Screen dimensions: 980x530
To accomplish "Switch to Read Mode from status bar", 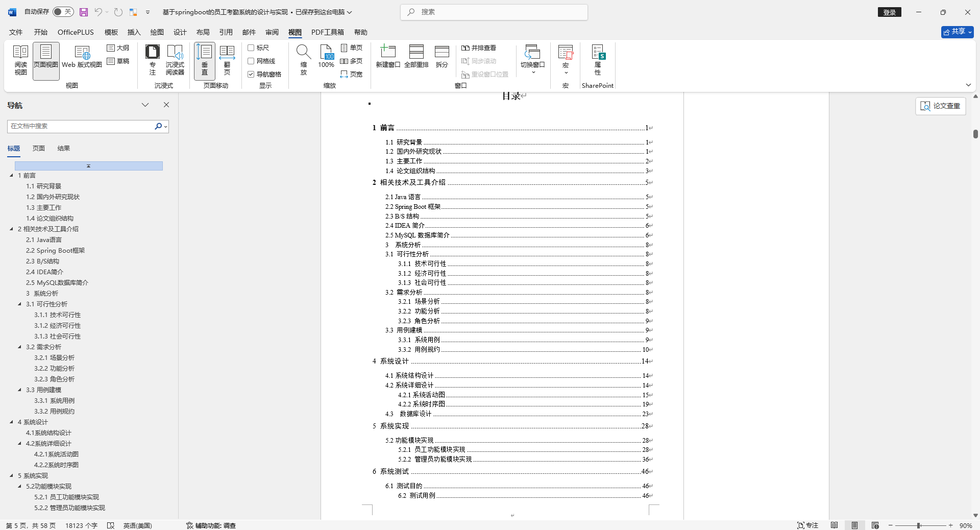I will pyautogui.click(x=834, y=525).
